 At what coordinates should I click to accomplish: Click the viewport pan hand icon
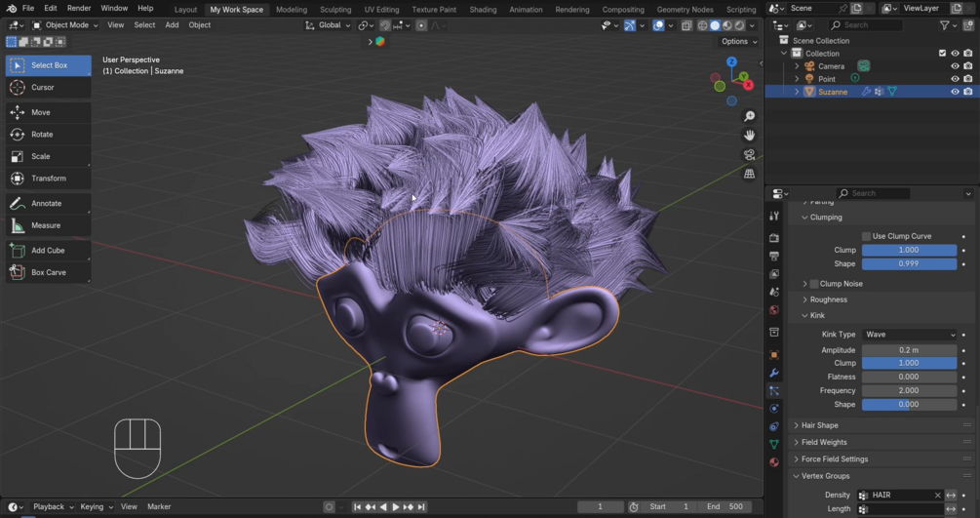749,136
